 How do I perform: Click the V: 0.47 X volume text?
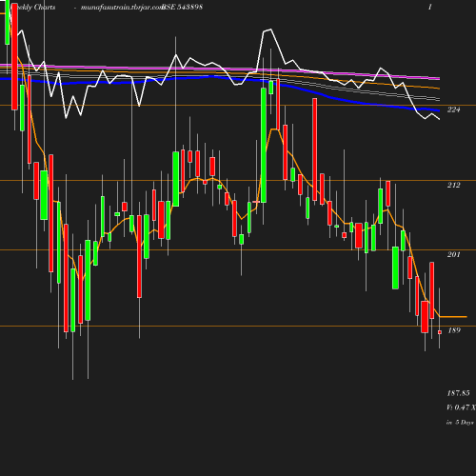461,407
